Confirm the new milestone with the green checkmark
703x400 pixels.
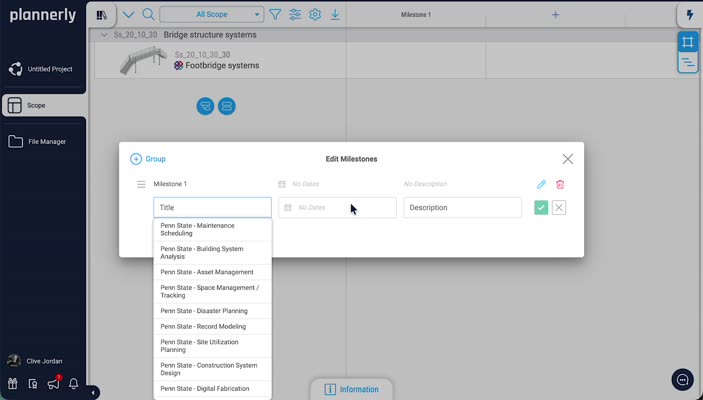541,208
